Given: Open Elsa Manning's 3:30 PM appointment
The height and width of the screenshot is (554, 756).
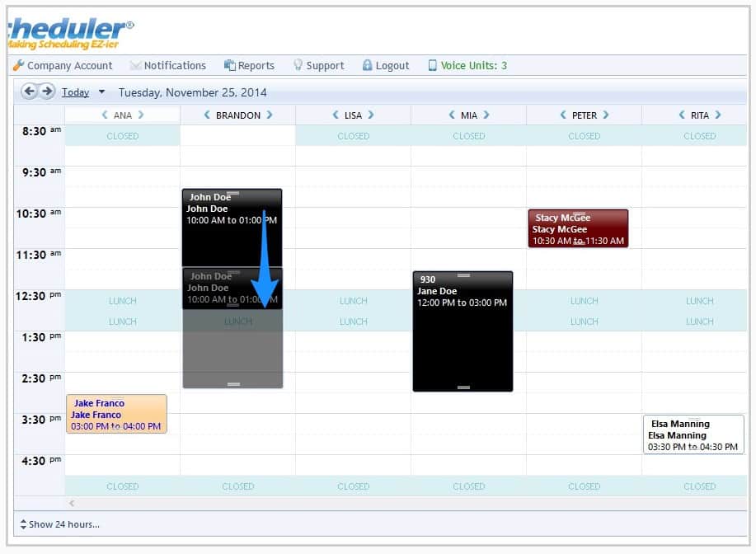Looking at the screenshot, I should 693,434.
